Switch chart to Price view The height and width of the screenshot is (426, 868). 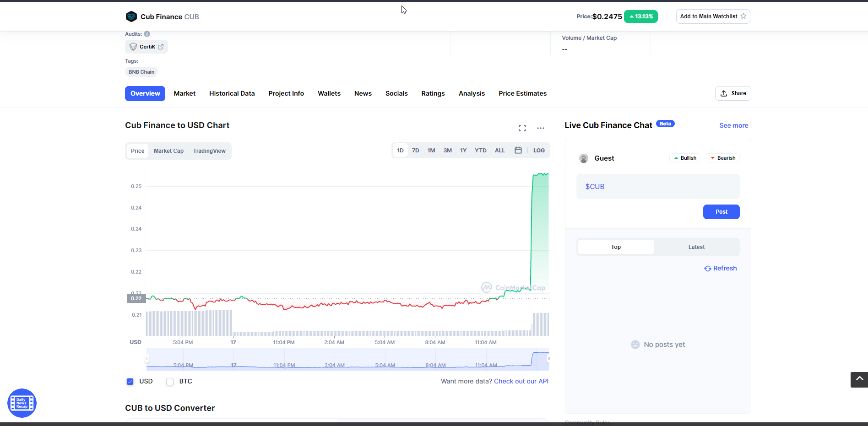(137, 151)
